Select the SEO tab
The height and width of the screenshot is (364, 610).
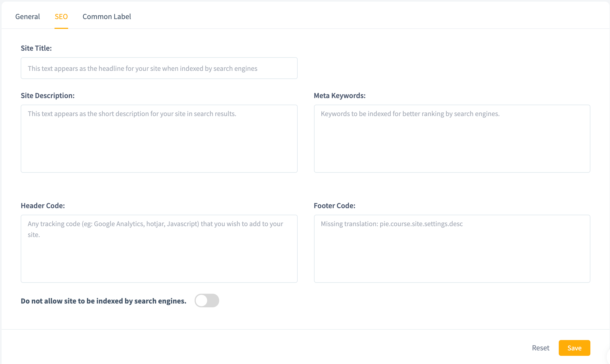coord(61,17)
